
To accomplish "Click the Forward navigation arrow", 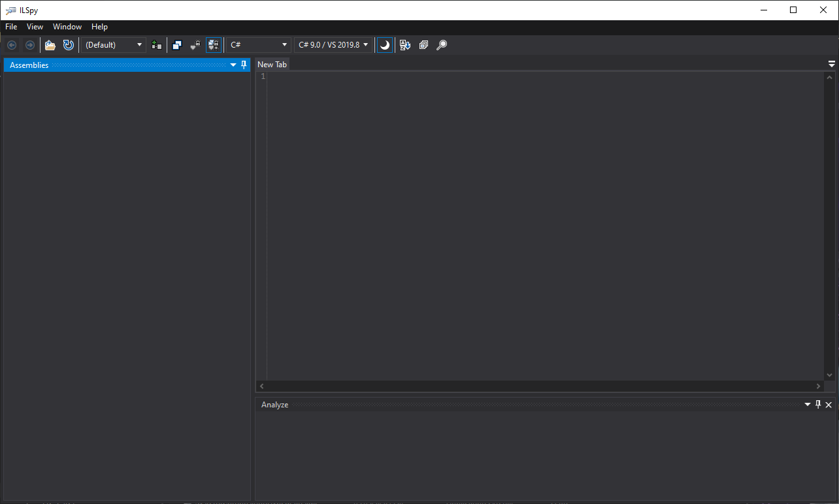I will point(30,45).
